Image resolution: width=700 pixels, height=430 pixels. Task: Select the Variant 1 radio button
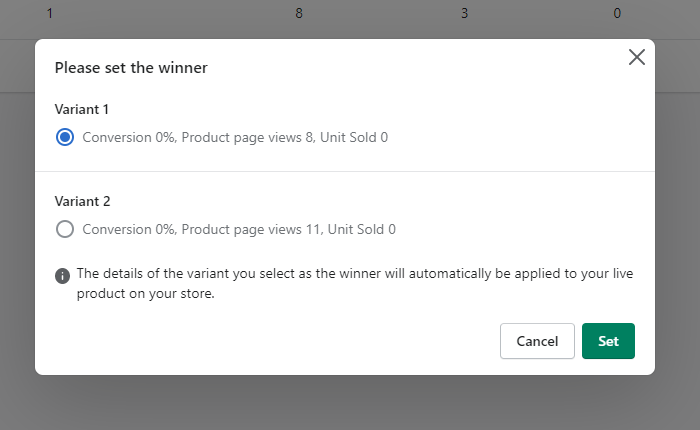[65, 137]
